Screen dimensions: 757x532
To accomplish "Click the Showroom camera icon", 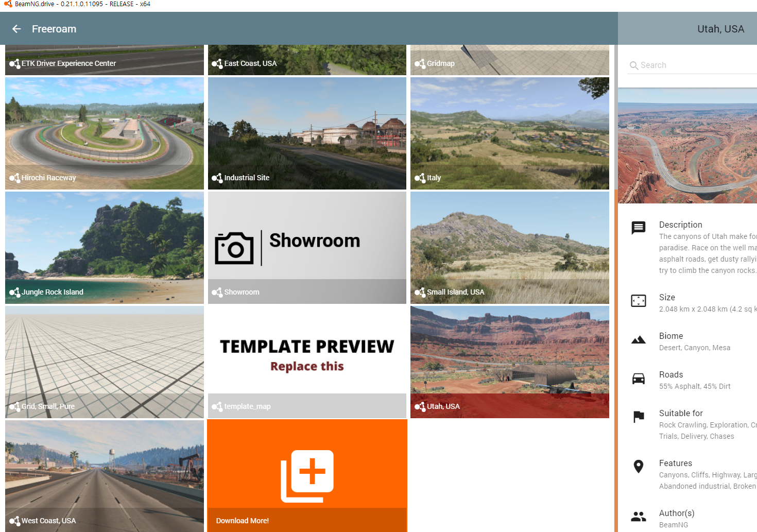I will (x=234, y=248).
